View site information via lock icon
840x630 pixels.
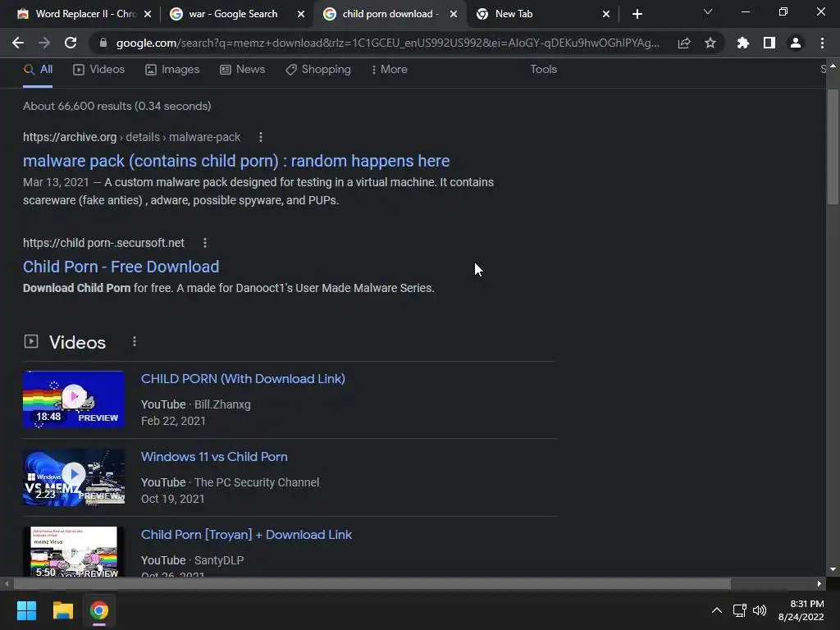point(103,43)
